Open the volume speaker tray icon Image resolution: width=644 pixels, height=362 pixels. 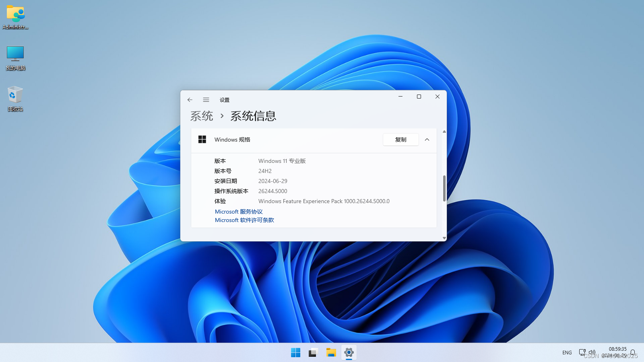pos(592,352)
